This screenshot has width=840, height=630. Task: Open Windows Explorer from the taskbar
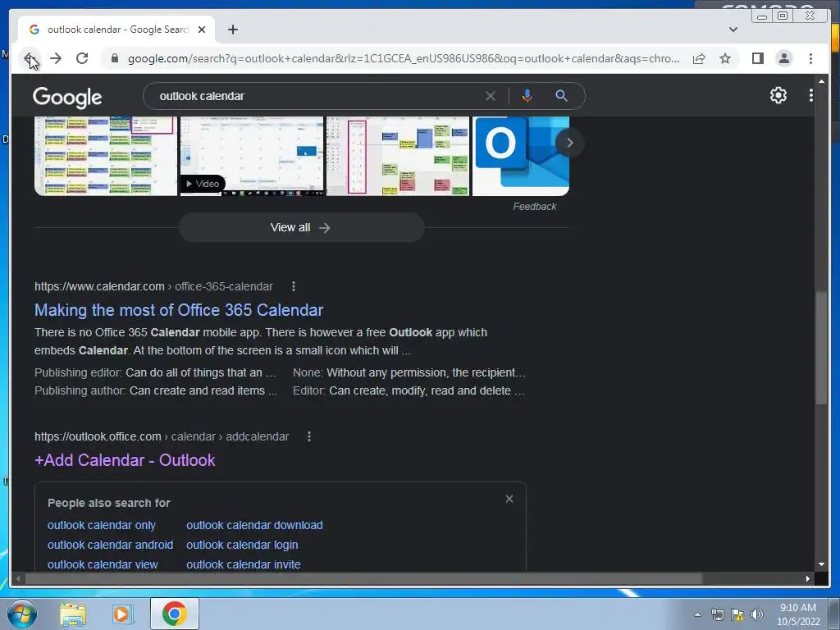[73, 614]
